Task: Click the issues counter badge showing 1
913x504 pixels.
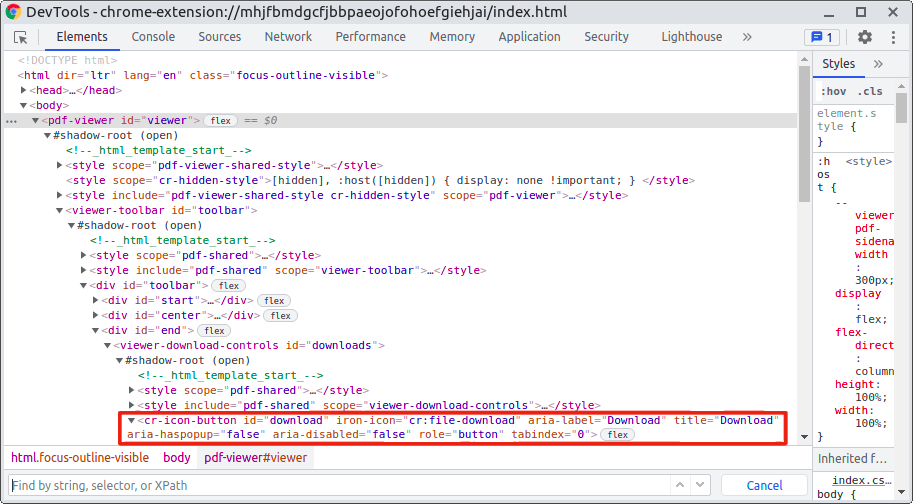Action: point(822,37)
